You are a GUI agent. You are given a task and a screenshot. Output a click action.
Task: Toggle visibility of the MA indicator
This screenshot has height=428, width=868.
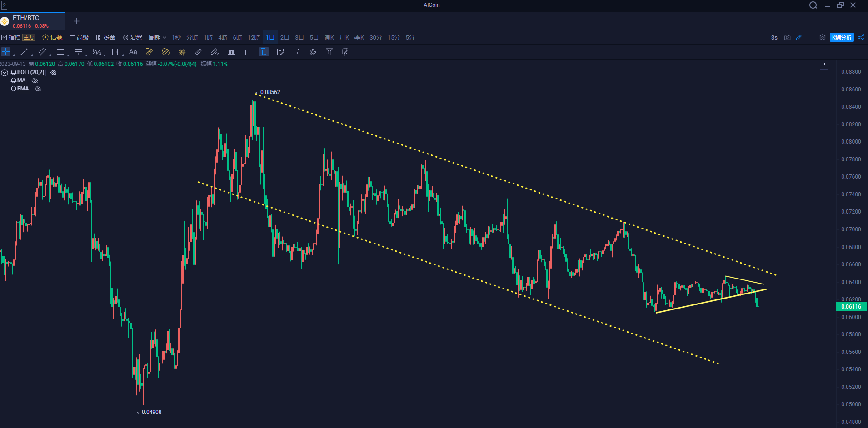click(x=35, y=80)
